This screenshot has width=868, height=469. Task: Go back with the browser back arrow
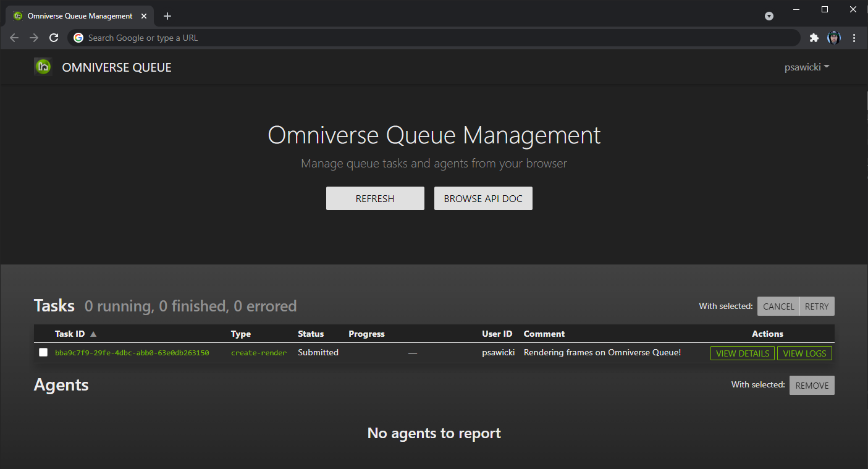[14, 38]
